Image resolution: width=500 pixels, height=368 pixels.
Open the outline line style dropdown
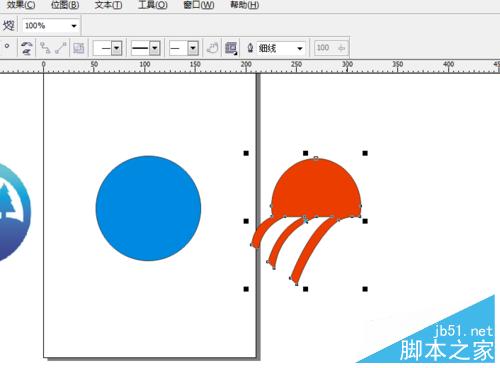[154, 48]
